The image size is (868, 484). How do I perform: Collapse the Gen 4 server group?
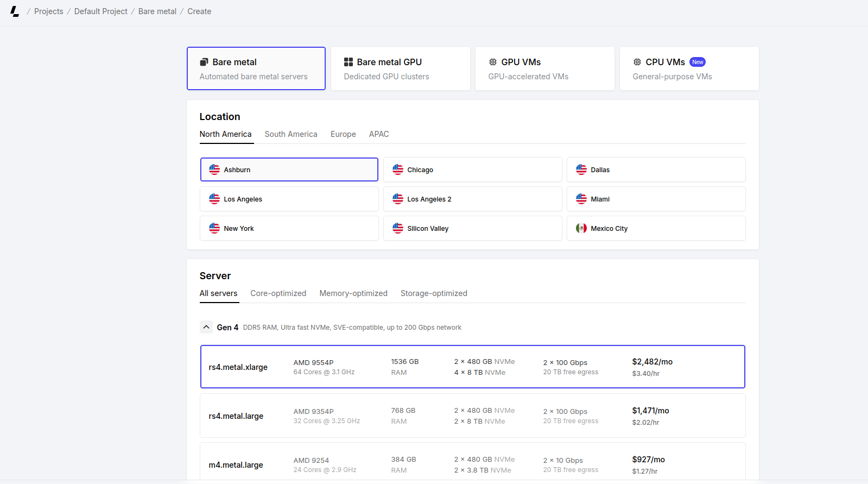pos(206,327)
